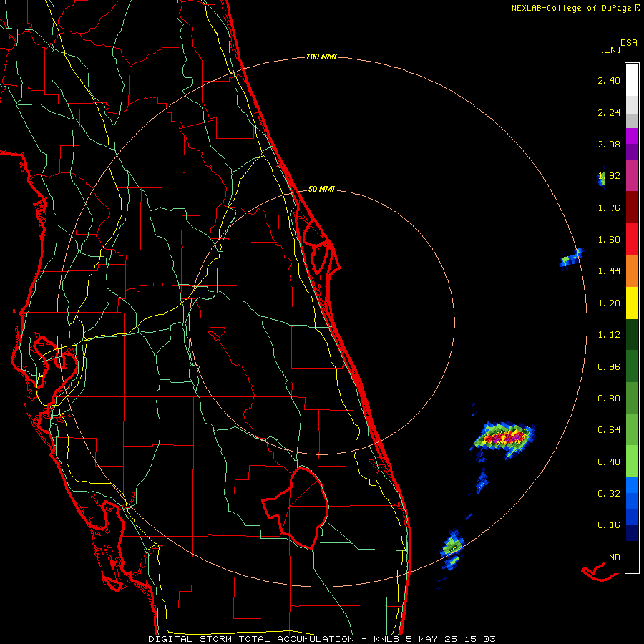The height and width of the screenshot is (644, 644).
Task: Click the green rain cell at ring's southeast edge
Action: click(x=452, y=546)
